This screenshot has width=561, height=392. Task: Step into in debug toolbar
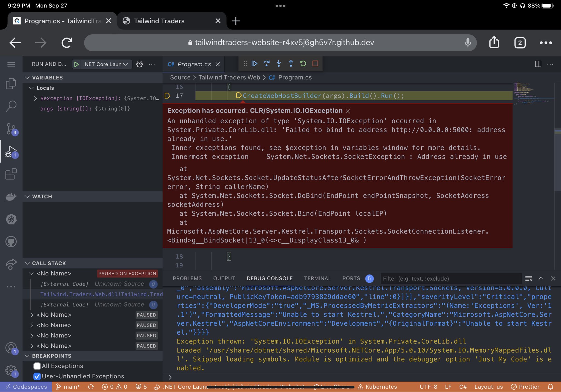(x=279, y=64)
